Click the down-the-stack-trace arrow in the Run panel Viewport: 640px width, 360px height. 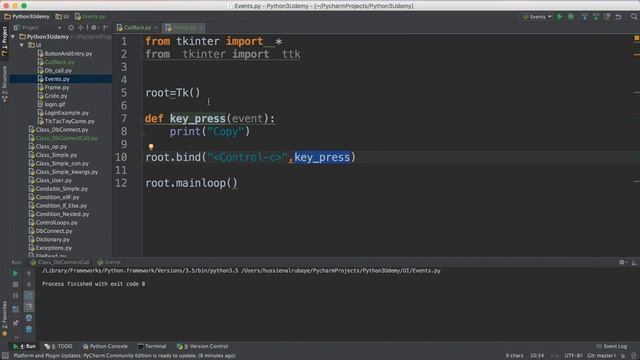[29, 284]
